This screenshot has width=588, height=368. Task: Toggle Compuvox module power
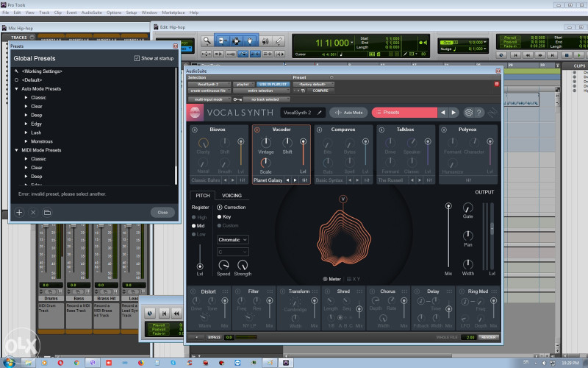click(319, 130)
